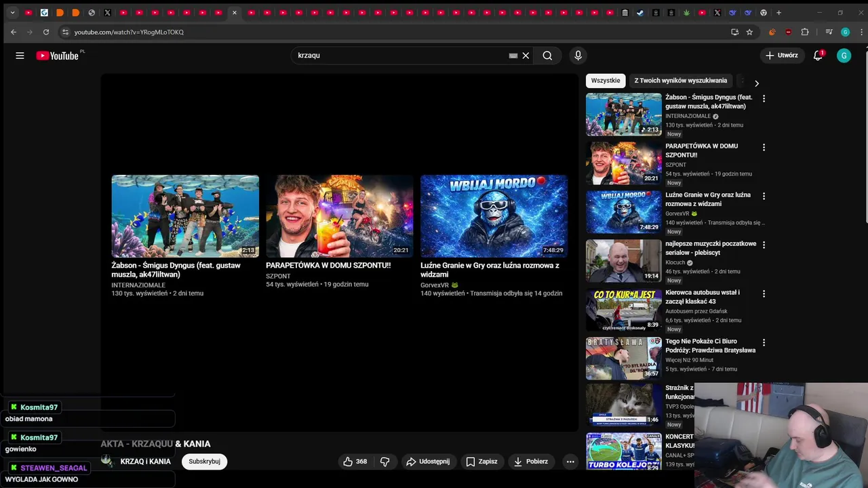Open the CO TO KUR*A JEST sidebar thumbnail
Viewport: 868px width, 488px height.
click(x=624, y=309)
